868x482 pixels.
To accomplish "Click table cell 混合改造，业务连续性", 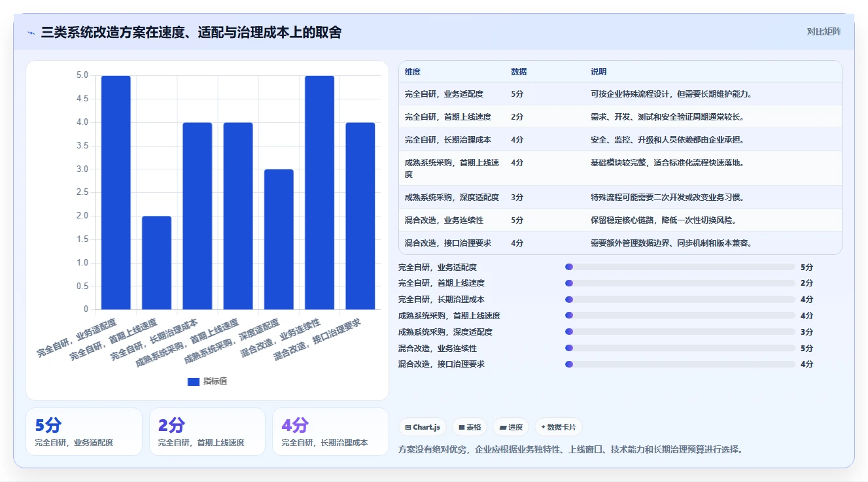I will click(x=444, y=220).
